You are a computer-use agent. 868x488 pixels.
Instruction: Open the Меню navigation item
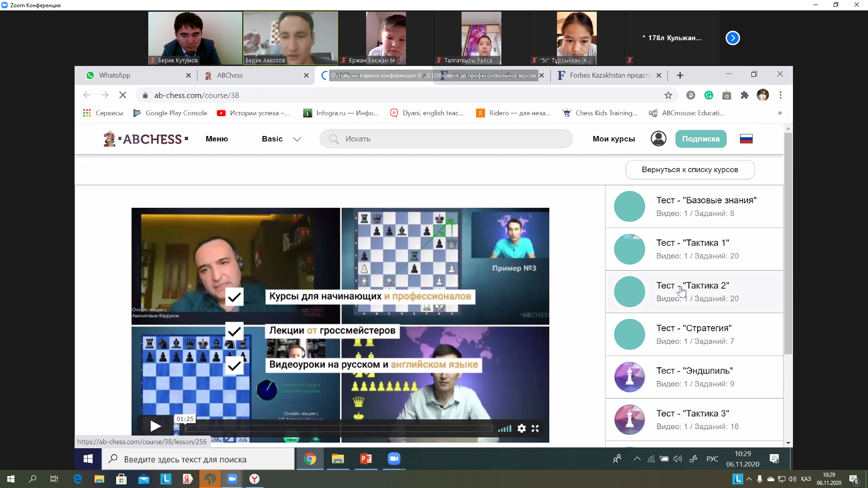pos(217,139)
